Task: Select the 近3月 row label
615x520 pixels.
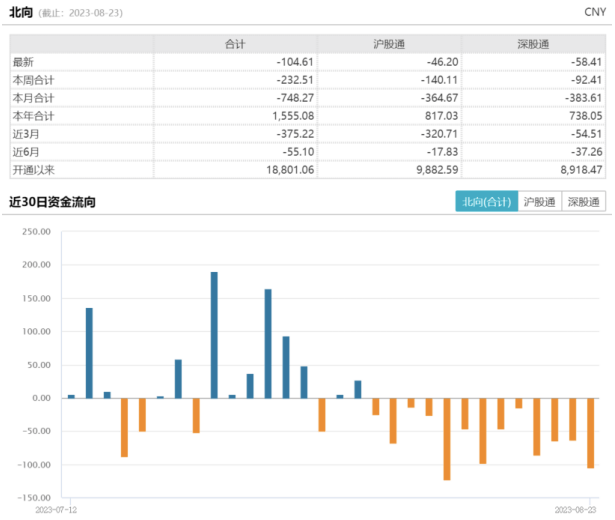Action: 27,135
